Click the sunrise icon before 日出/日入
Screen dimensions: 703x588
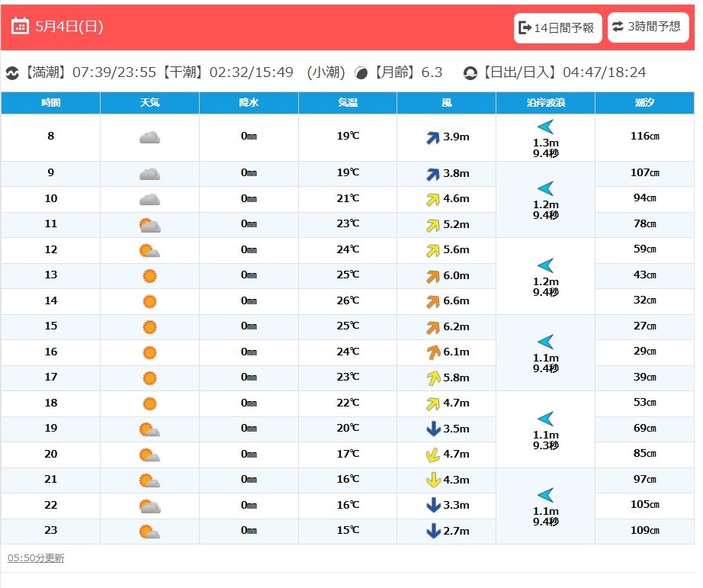pyautogui.click(x=470, y=72)
